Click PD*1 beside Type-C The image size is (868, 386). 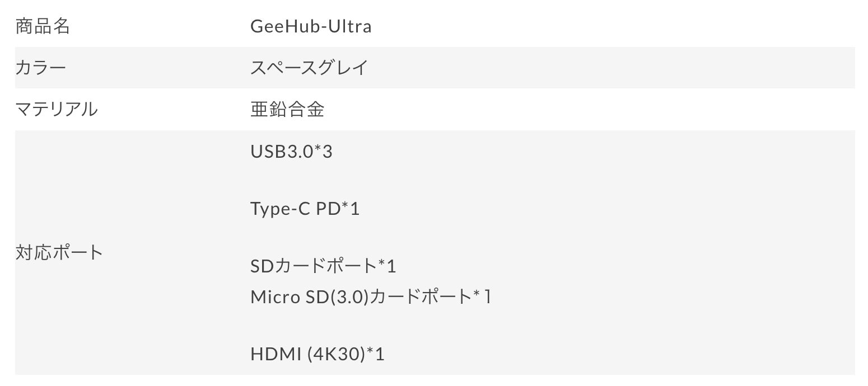[338, 209]
